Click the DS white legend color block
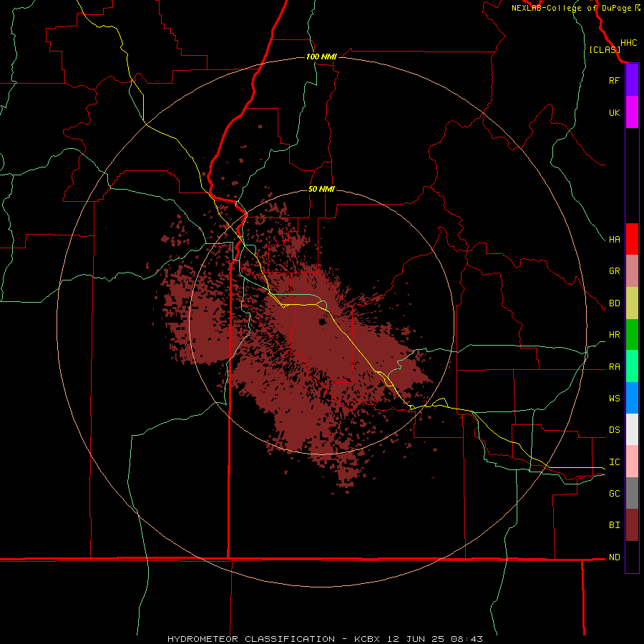This screenshot has width=644, height=644. coord(632,429)
